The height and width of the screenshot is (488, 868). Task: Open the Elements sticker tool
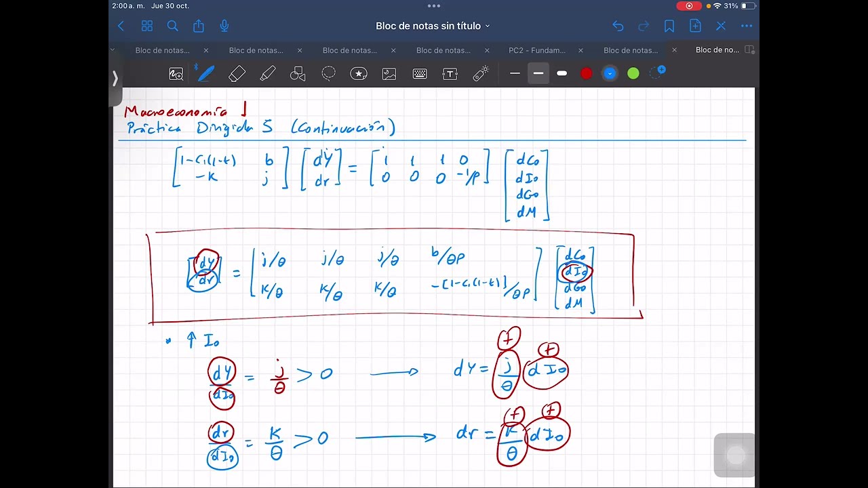pos(359,74)
